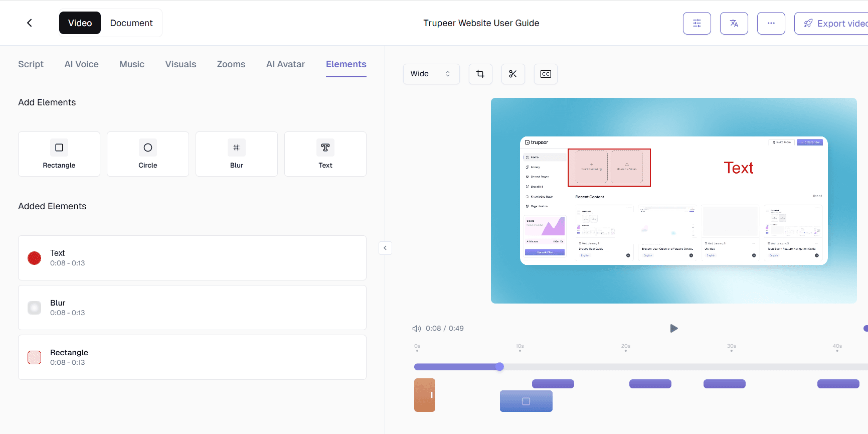The height and width of the screenshot is (434, 868).
Task: Click the zoom segment near 30s
Action: click(x=725, y=384)
